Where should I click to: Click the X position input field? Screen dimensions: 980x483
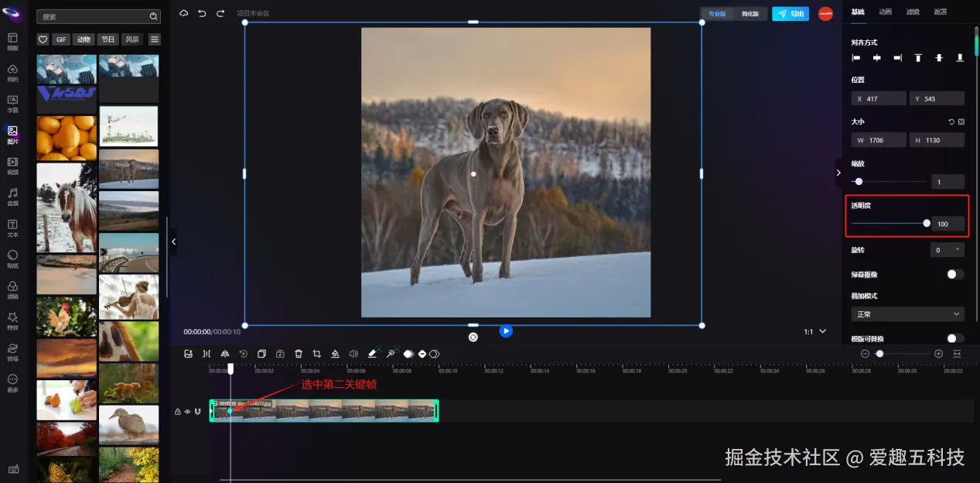point(879,98)
